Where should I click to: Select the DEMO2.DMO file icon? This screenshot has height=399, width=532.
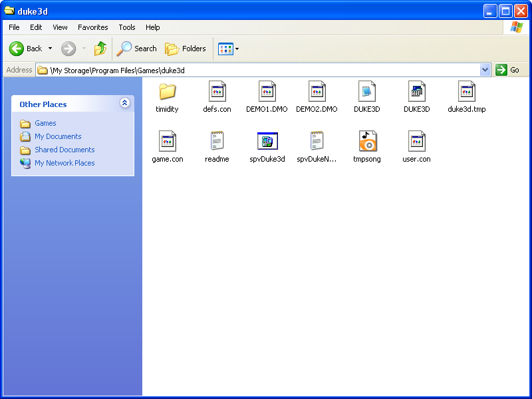(x=317, y=91)
